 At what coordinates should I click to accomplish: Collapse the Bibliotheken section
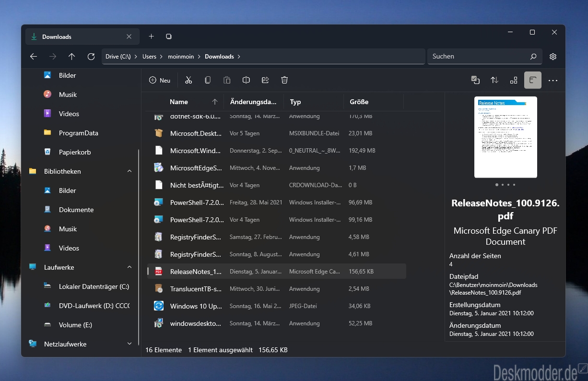point(129,171)
